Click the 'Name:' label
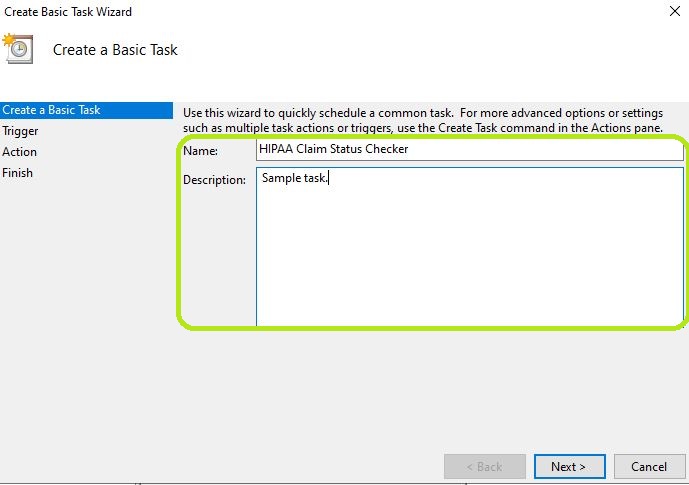This screenshot has height=485, width=689. click(200, 151)
